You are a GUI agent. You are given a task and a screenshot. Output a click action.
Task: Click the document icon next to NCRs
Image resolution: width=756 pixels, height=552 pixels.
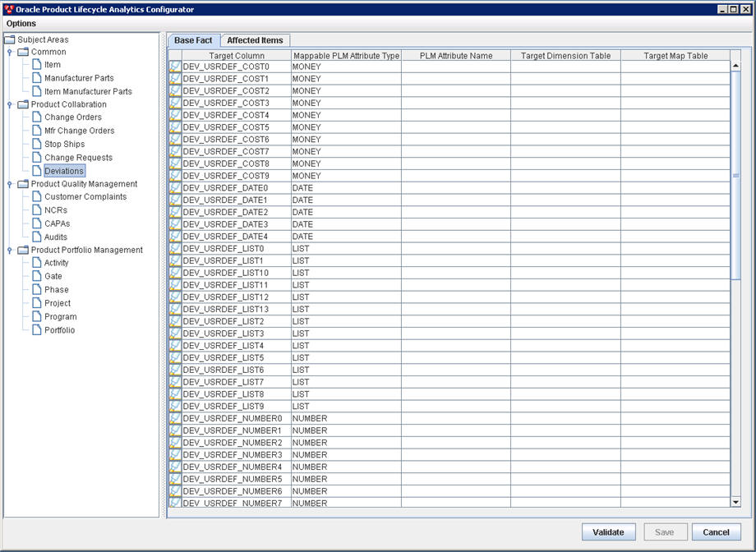pos(37,209)
